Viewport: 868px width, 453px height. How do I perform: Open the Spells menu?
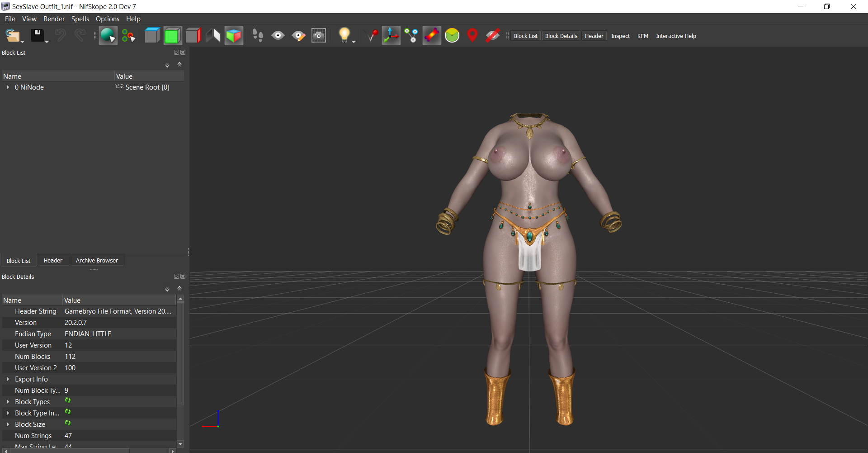(x=80, y=19)
